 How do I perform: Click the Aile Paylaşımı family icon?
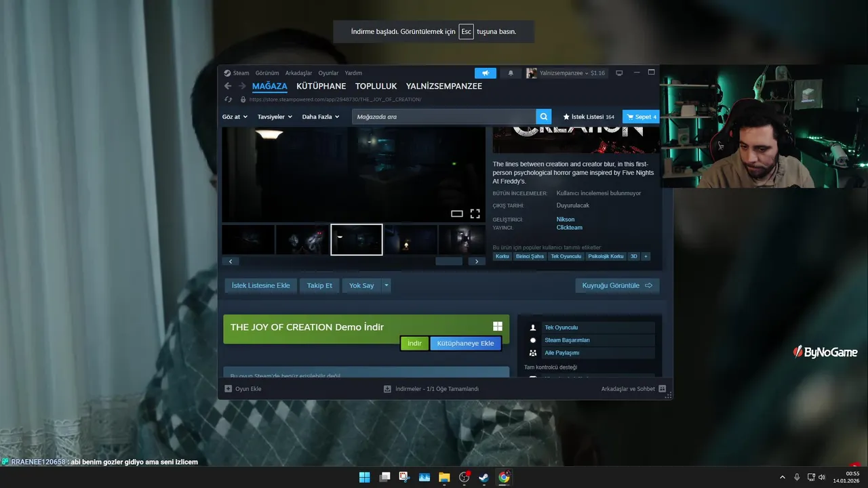pos(533,353)
